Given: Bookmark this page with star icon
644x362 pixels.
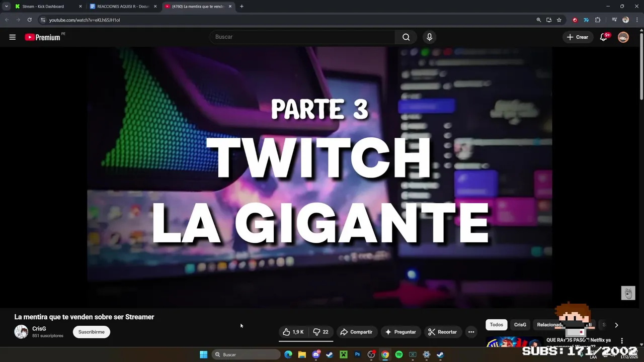Looking at the screenshot, I should pyautogui.click(x=559, y=20).
